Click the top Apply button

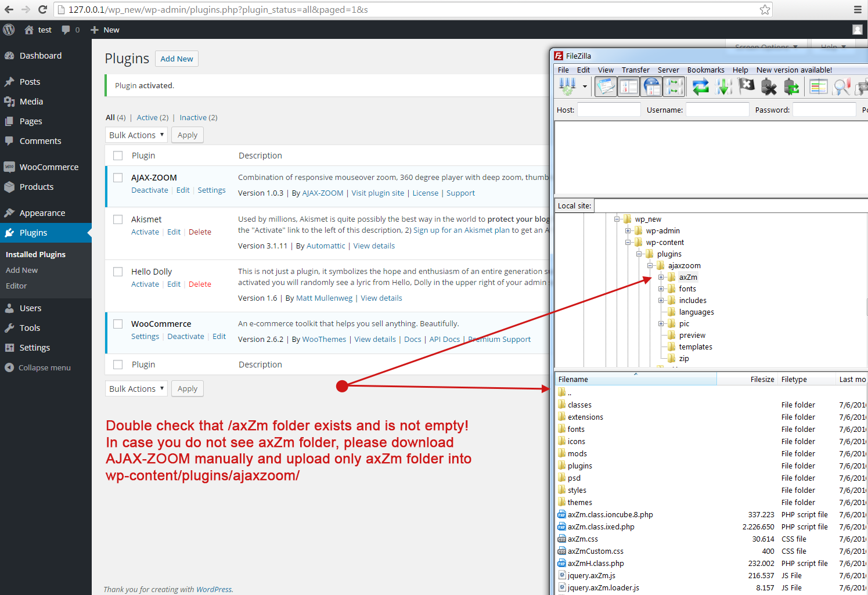click(x=188, y=135)
